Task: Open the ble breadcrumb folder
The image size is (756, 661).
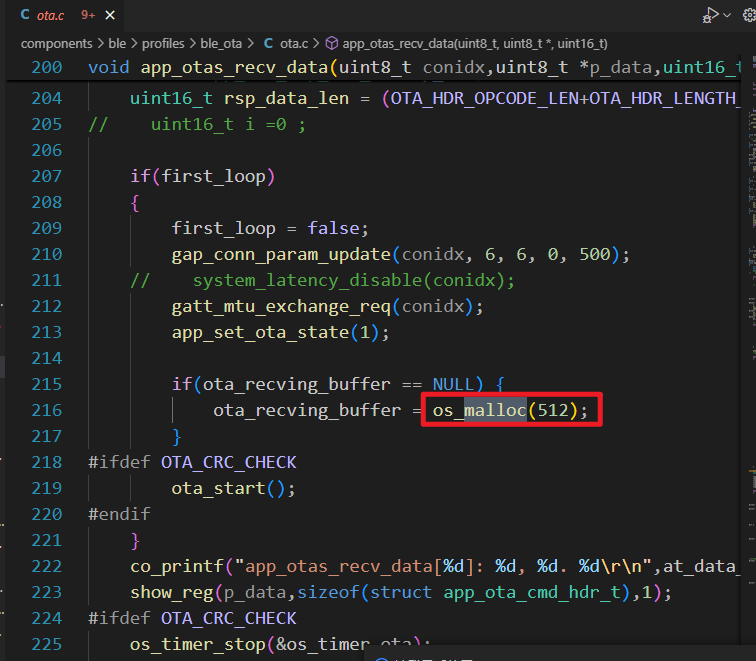Action: [117, 44]
